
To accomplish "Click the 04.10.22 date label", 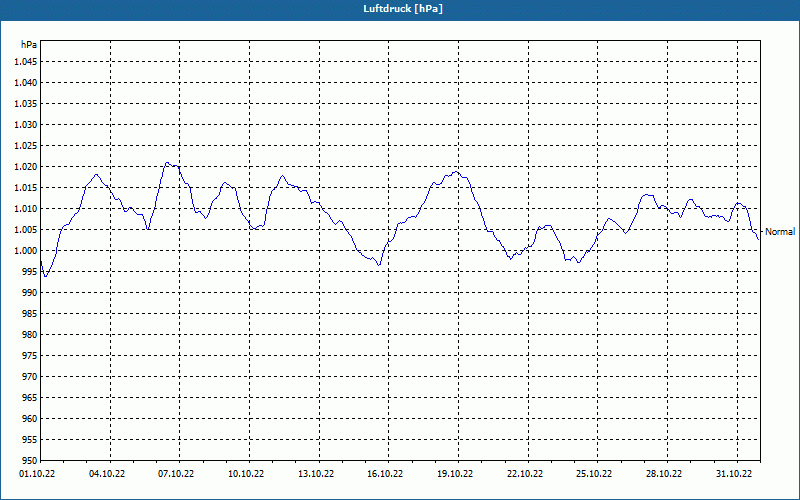I will [x=107, y=474].
